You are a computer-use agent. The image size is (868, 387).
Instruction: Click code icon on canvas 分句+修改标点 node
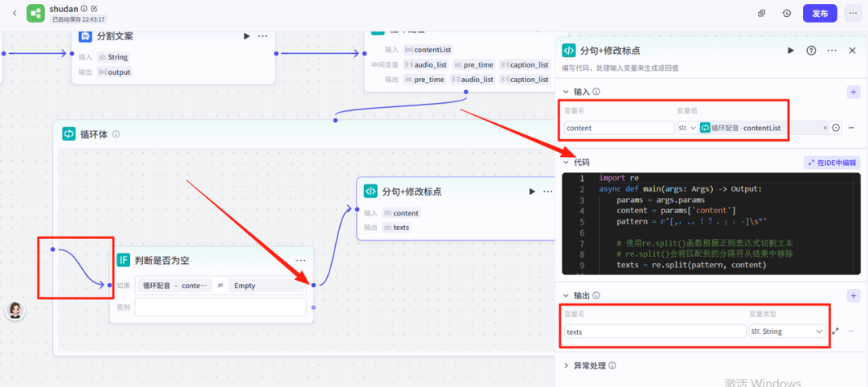[x=371, y=191]
